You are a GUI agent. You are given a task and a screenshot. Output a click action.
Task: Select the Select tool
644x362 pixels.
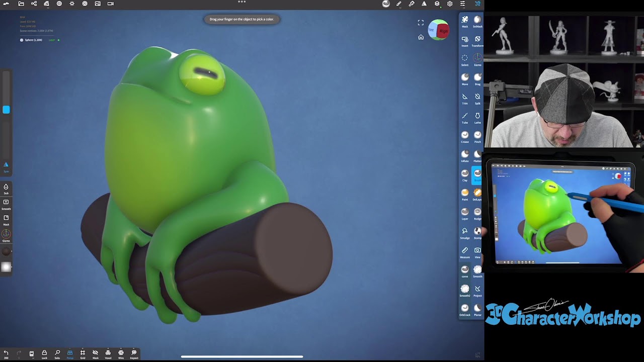click(465, 60)
